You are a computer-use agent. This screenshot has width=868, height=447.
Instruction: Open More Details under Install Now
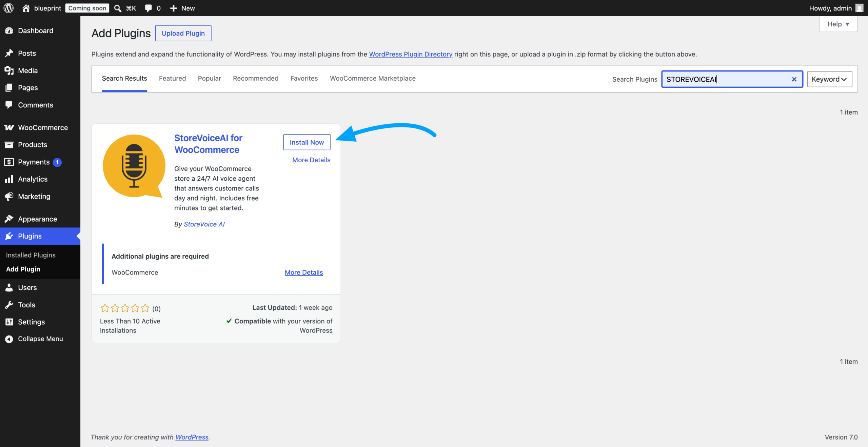pos(311,160)
